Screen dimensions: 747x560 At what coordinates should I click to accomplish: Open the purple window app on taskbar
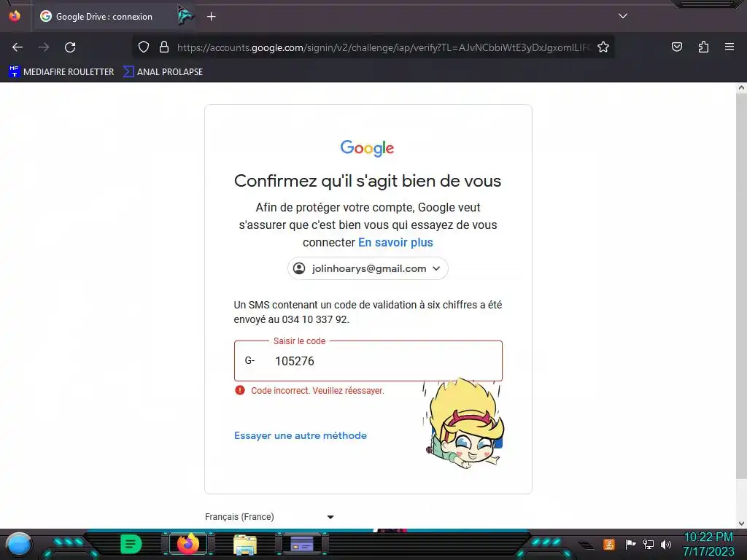(x=302, y=544)
